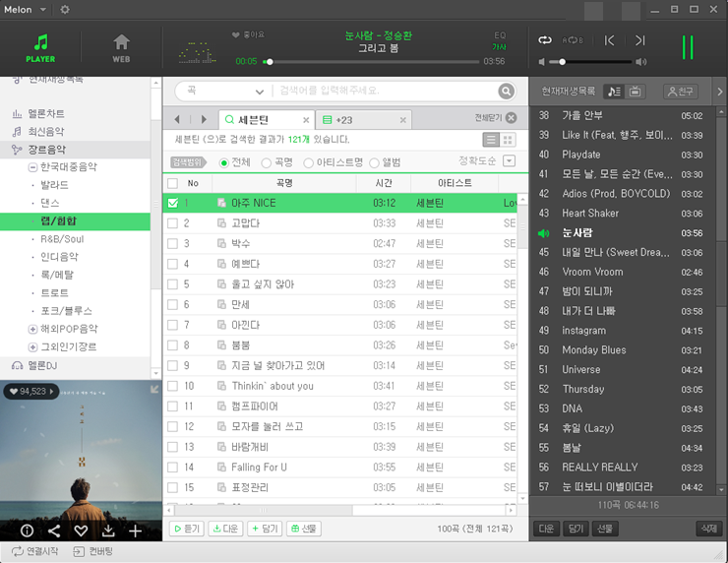This screenshot has height=563, width=728.
Task: Close all tabs with 전체닫기
Action: click(496, 118)
